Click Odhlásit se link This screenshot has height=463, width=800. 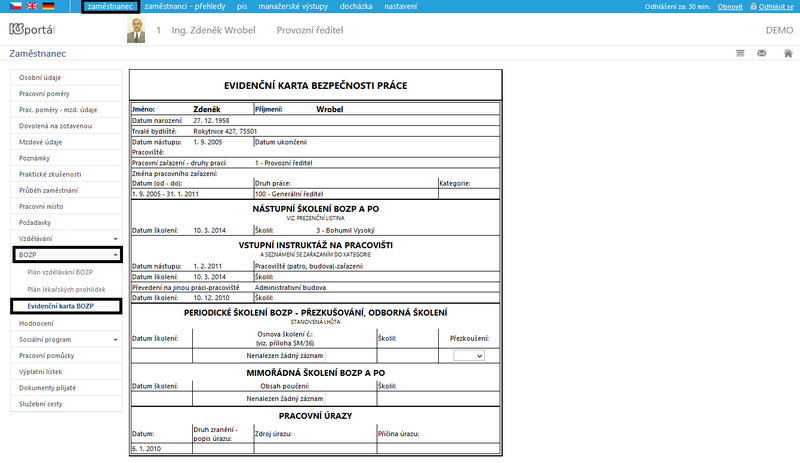pos(776,7)
